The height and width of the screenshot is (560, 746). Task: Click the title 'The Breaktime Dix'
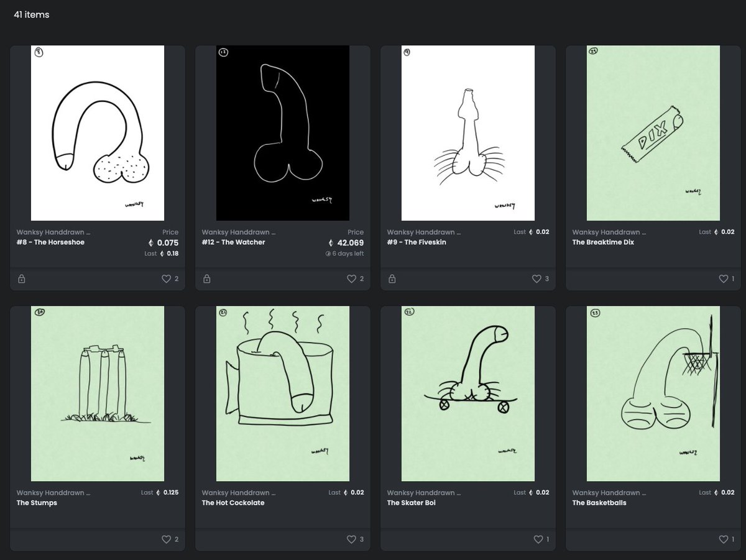603,242
